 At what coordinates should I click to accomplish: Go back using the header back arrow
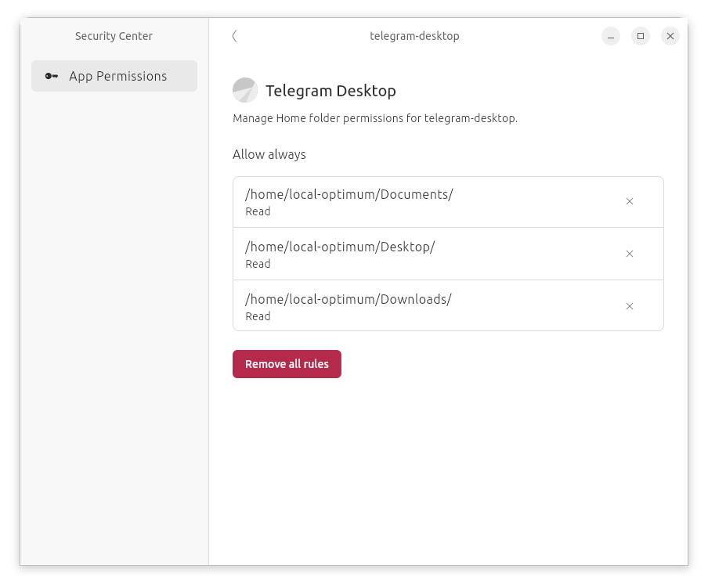point(234,36)
